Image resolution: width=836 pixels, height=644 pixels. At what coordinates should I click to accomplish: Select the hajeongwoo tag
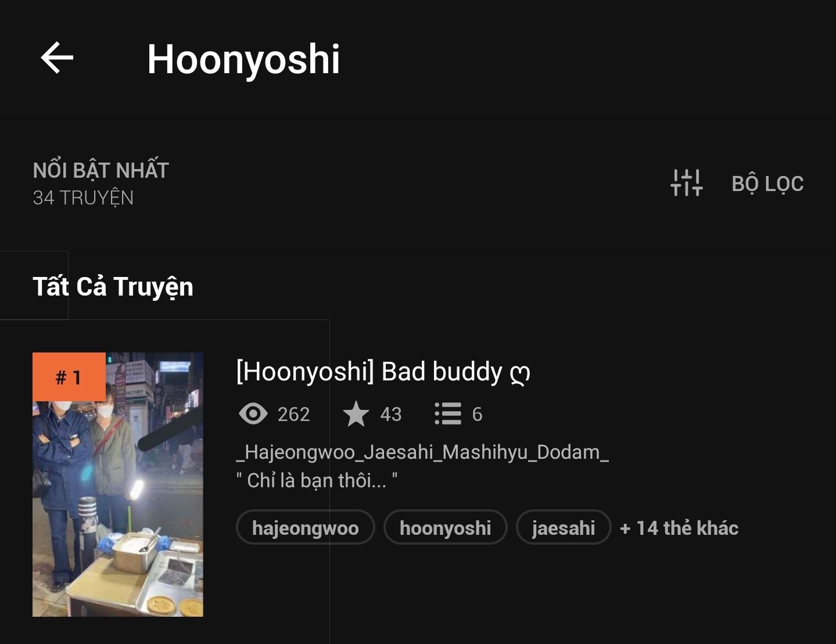pyautogui.click(x=306, y=527)
